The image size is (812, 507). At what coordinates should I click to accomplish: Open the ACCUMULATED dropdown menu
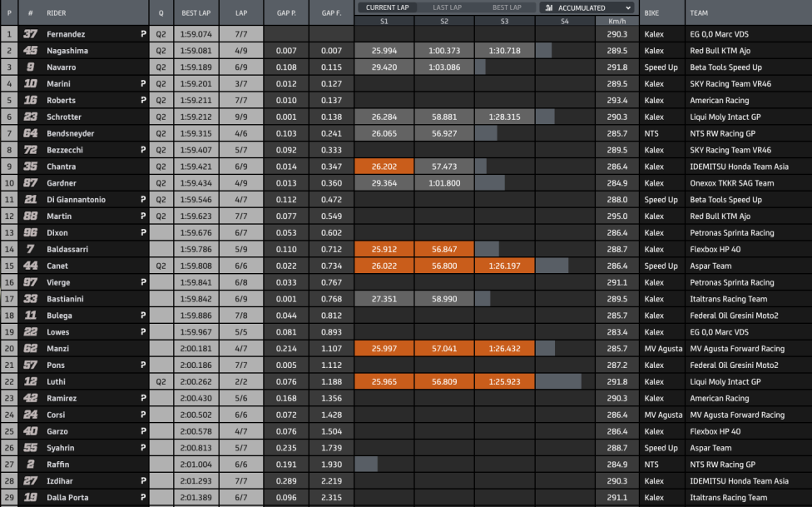coord(587,7)
